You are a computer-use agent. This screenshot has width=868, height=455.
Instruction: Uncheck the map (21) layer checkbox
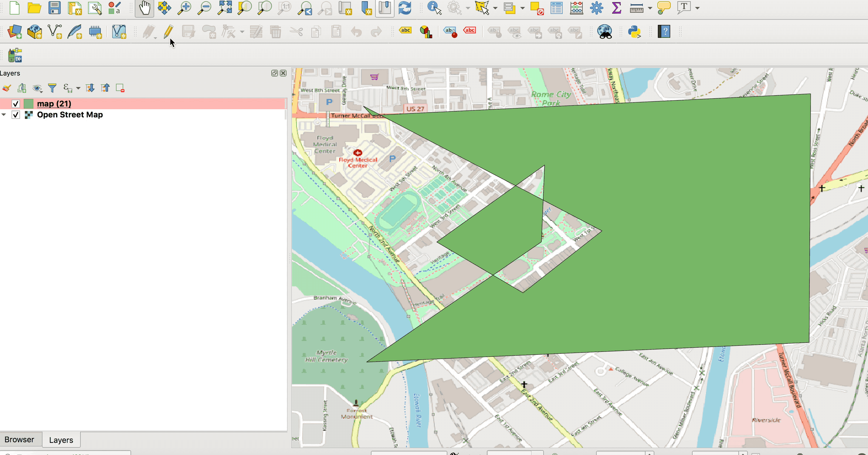tap(15, 104)
